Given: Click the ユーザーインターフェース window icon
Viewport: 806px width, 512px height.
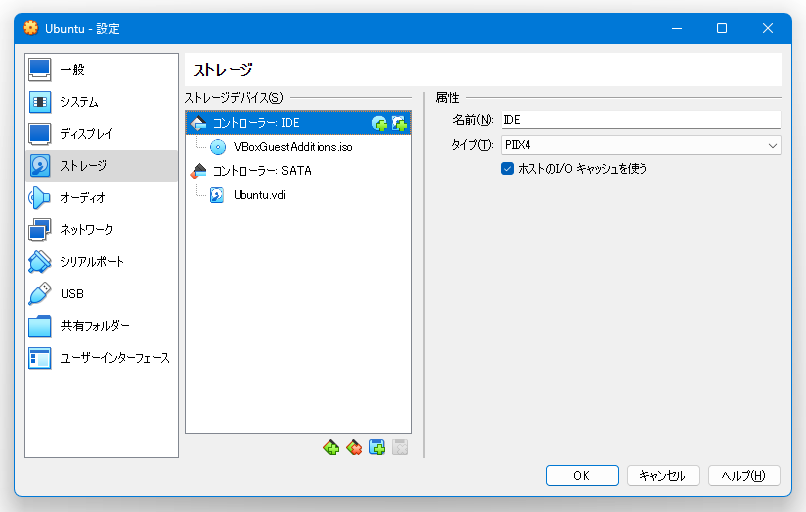Looking at the screenshot, I should coord(40,358).
